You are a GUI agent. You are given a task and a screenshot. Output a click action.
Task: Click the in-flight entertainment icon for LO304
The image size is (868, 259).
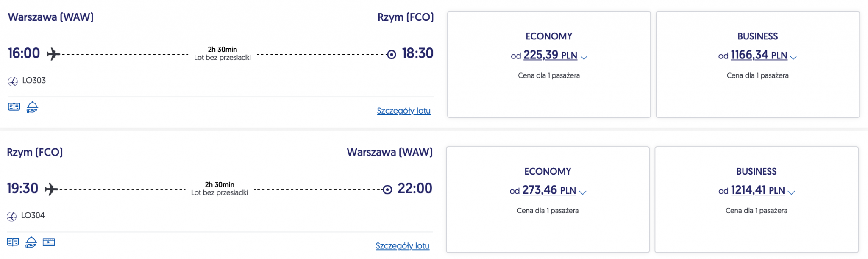[49, 242]
